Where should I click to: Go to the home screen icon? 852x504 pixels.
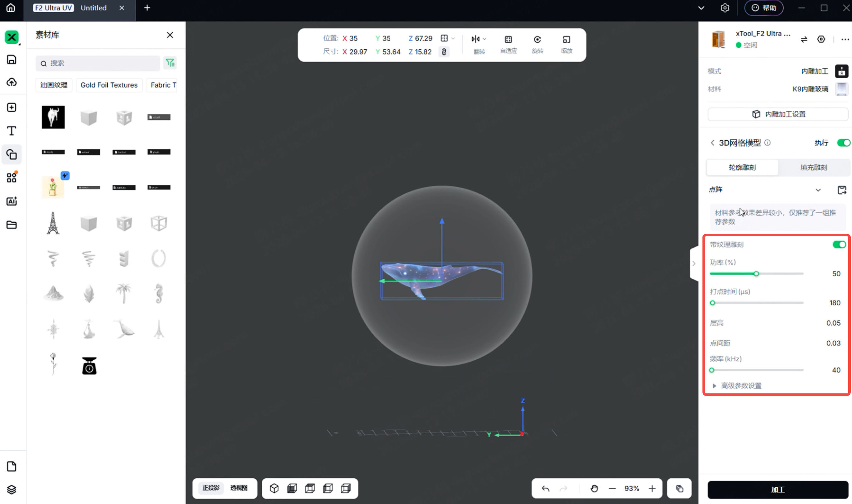[11, 8]
